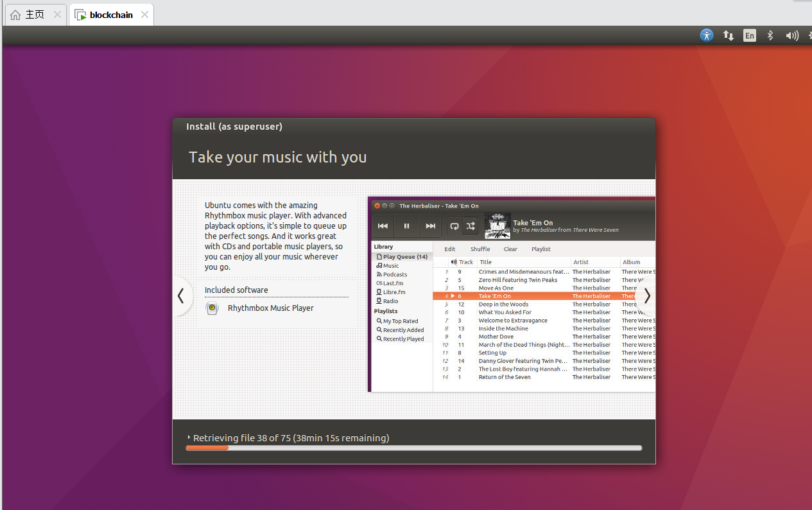Image resolution: width=812 pixels, height=510 pixels.
Task: Select track Welcome to Extravagance
Action: click(544, 321)
